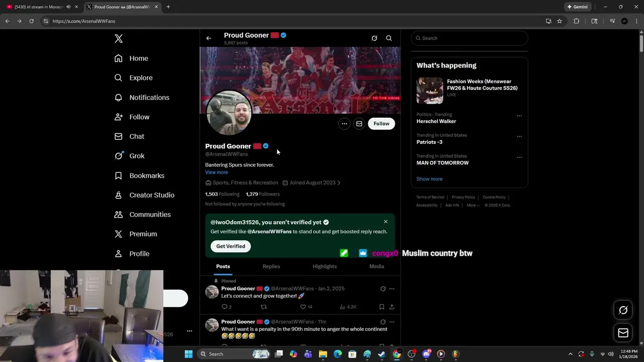
Task: Open Follow page in sidebar
Action: coord(132,117)
